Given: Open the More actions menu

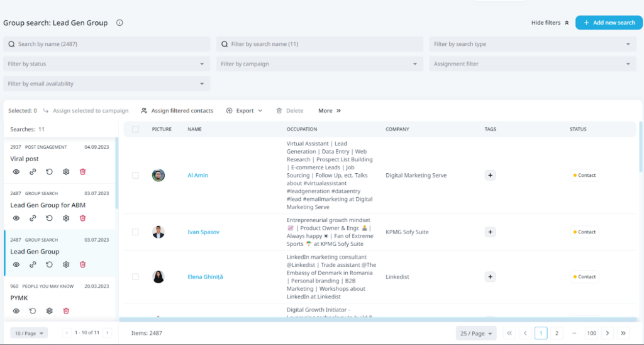Looking at the screenshot, I should pyautogui.click(x=329, y=111).
